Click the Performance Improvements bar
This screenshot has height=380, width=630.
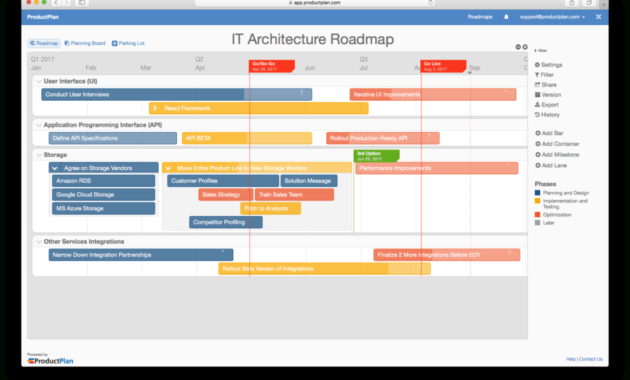point(437,168)
